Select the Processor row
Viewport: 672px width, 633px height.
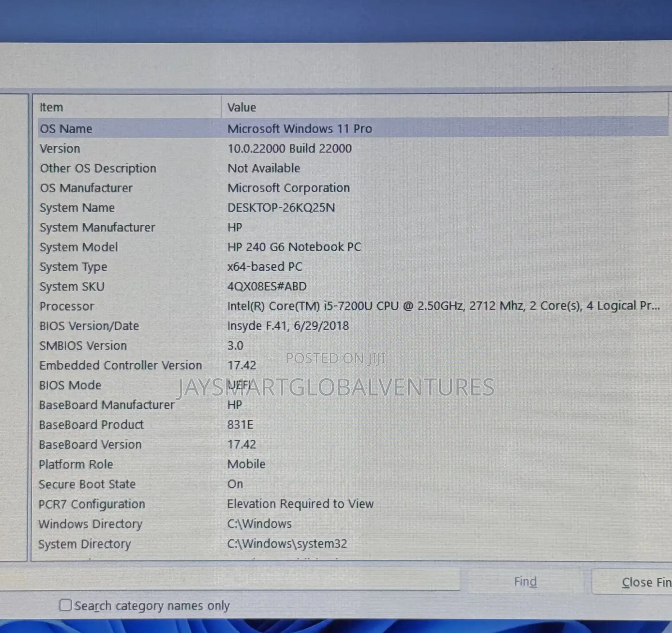pyautogui.click(x=353, y=306)
